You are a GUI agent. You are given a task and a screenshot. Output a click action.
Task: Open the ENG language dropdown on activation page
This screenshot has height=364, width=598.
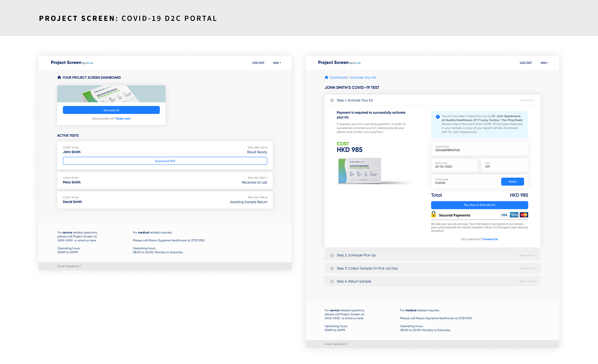point(544,63)
